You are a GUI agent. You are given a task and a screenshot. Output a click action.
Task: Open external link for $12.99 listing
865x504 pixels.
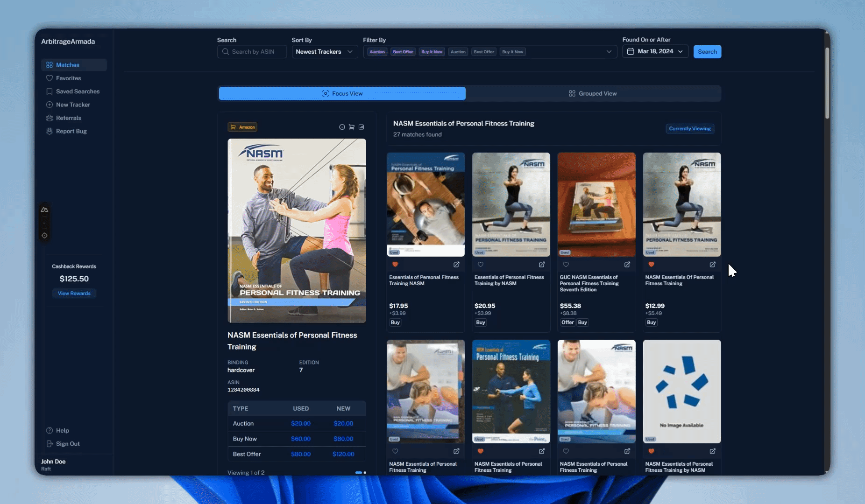pyautogui.click(x=713, y=265)
